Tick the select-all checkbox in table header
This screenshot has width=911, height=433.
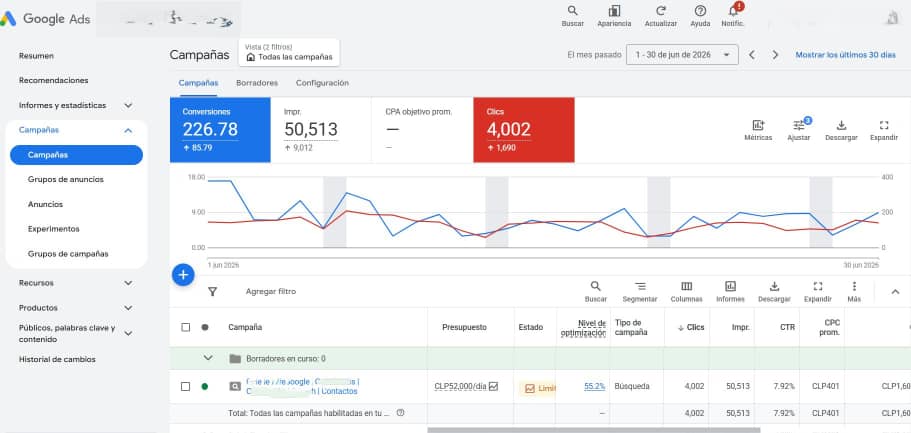[185, 327]
